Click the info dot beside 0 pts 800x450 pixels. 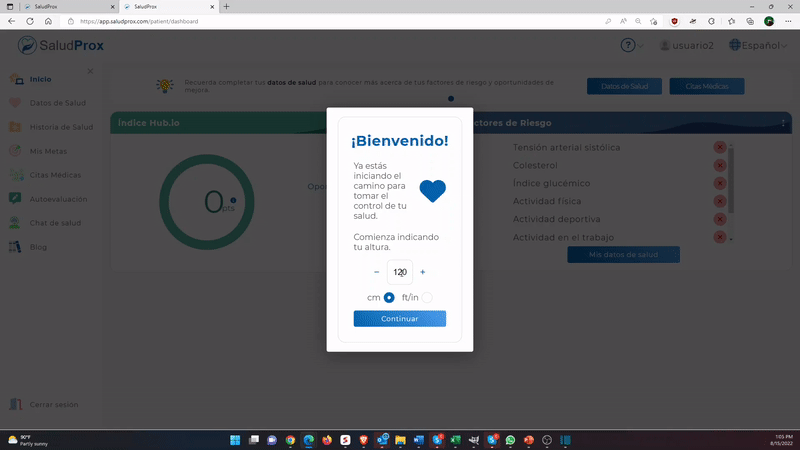pyautogui.click(x=233, y=201)
